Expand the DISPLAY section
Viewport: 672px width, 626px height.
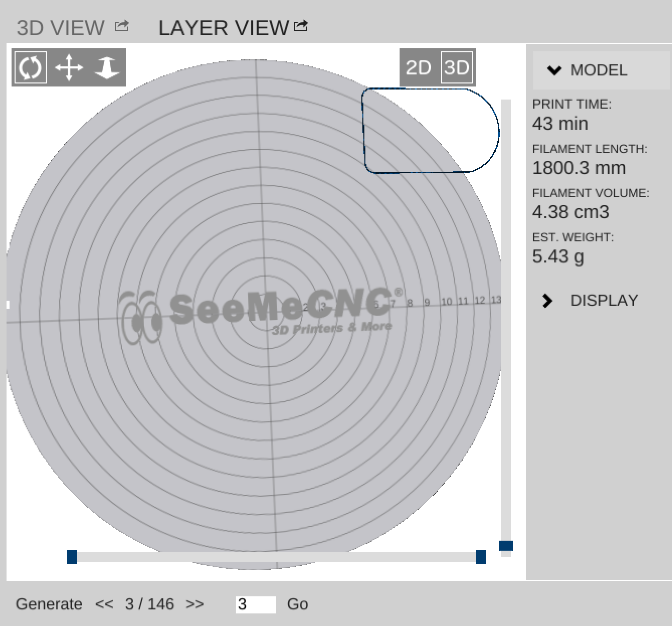point(604,301)
